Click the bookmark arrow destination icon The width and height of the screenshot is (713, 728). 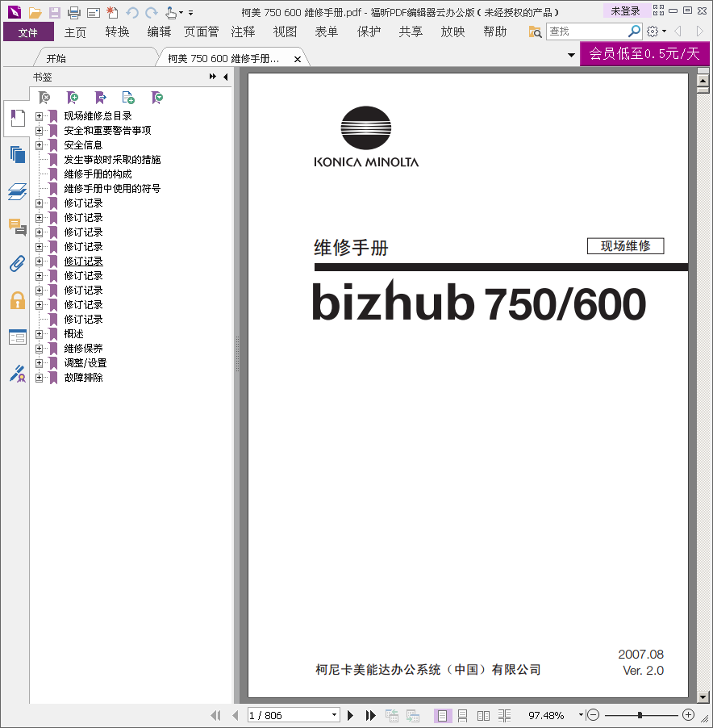100,98
